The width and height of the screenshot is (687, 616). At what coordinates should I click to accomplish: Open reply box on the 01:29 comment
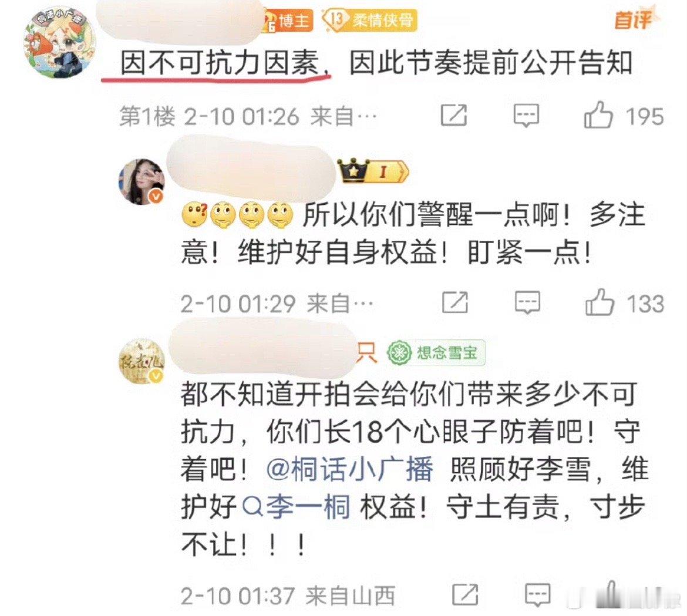pyautogui.click(x=527, y=302)
